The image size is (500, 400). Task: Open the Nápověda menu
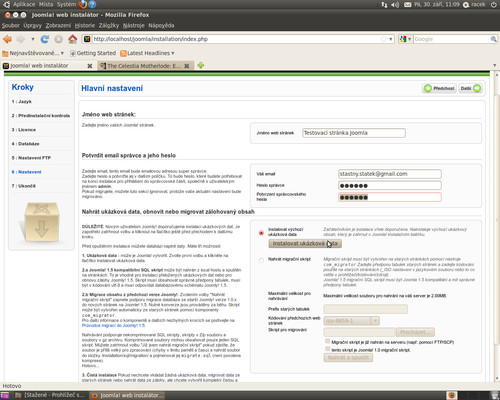coord(161,25)
